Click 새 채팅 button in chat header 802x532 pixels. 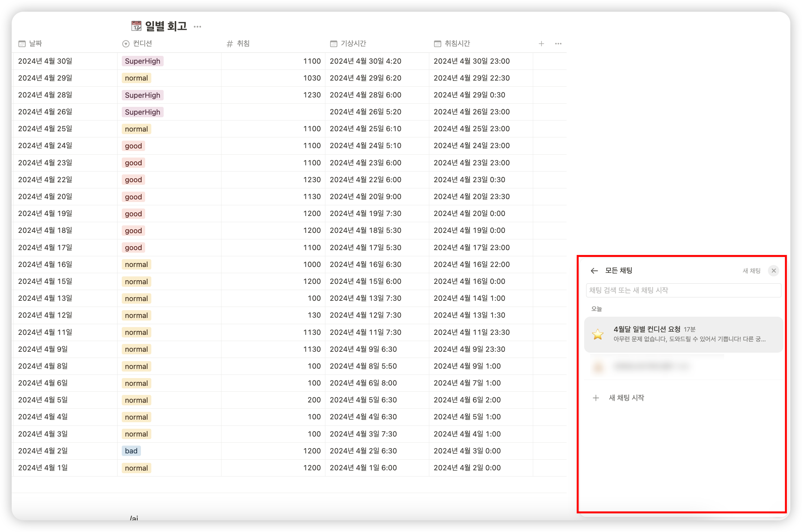751,271
